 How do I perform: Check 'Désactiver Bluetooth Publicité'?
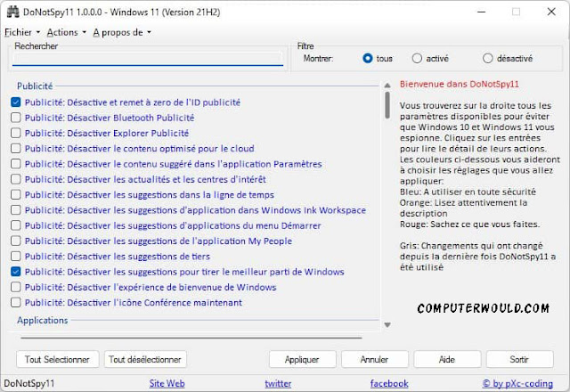16,118
